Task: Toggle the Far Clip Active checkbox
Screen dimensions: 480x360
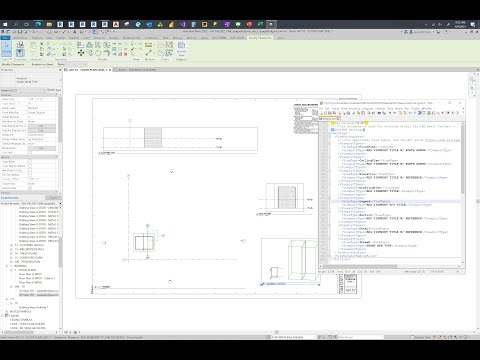Action: click(x=30, y=175)
